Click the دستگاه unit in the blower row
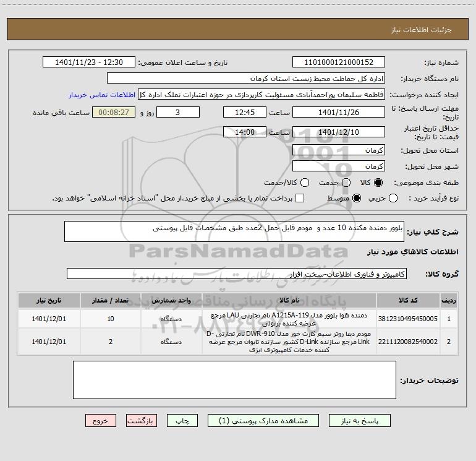This screenshot has width=476, height=461. pyautogui.click(x=171, y=319)
